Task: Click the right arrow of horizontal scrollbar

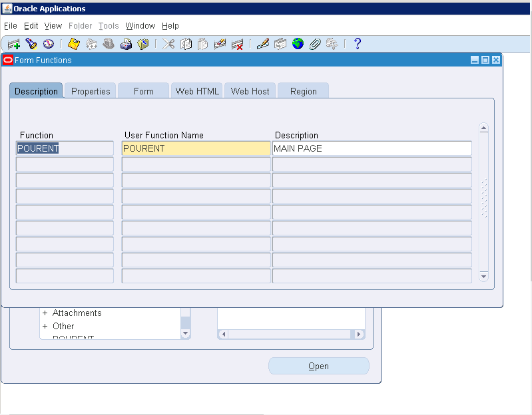Action: coord(360,334)
